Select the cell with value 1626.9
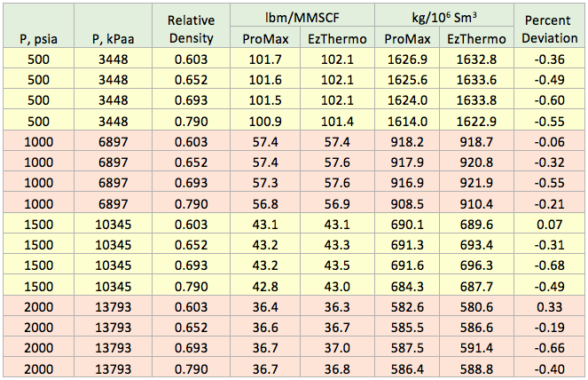The image size is (588, 380). click(407, 59)
